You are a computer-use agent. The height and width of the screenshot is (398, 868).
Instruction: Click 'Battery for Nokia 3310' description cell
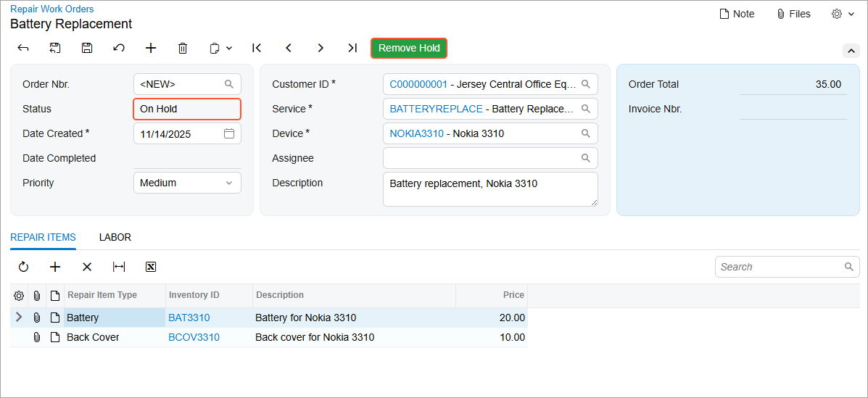point(355,318)
